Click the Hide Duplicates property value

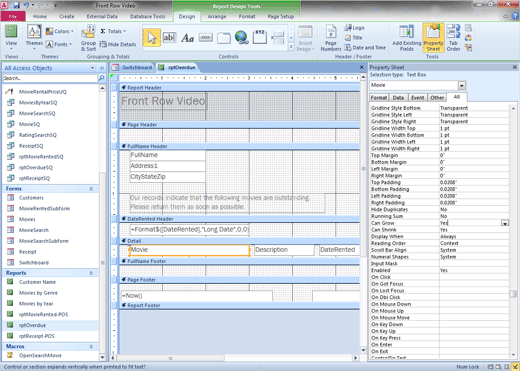click(x=474, y=210)
